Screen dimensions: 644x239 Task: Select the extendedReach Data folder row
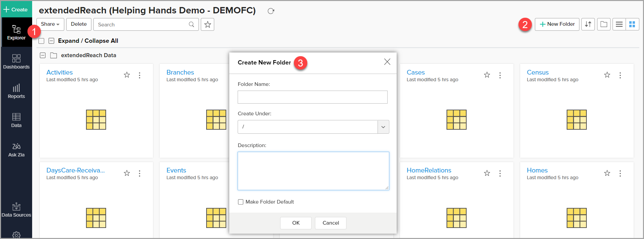pyautogui.click(x=88, y=55)
